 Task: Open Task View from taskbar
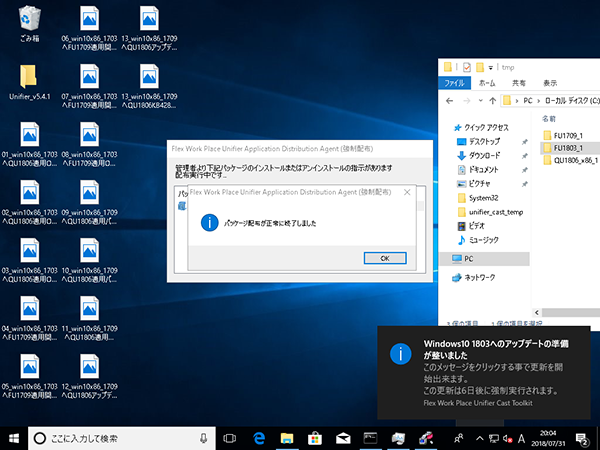point(230,439)
